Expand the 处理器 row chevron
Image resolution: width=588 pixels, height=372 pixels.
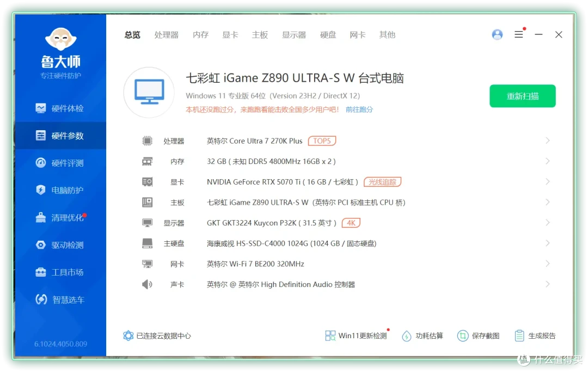click(548, 141)
